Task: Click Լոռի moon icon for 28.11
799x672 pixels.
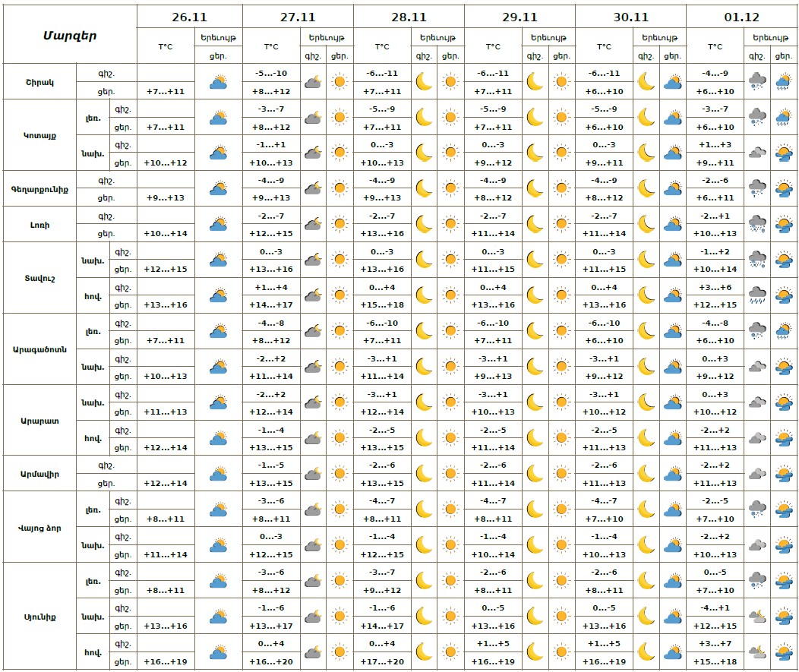Action: pos(424,225)
